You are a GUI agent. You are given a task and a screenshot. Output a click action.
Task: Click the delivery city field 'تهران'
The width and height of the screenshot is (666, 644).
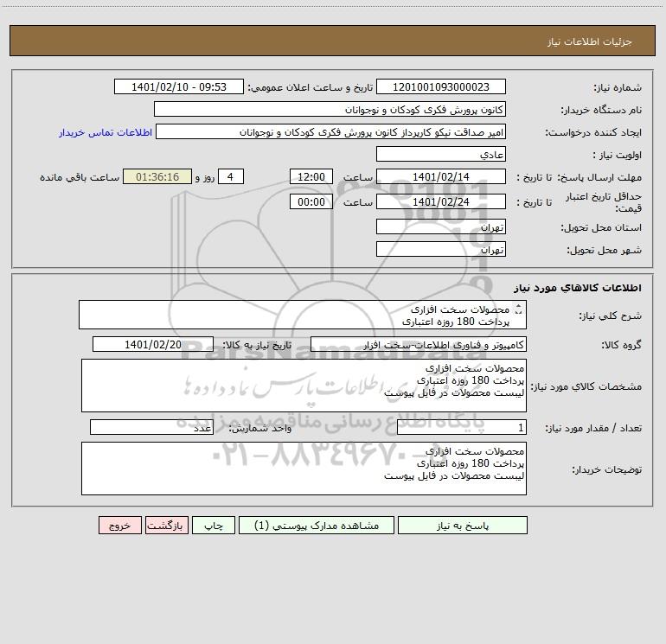441,249
